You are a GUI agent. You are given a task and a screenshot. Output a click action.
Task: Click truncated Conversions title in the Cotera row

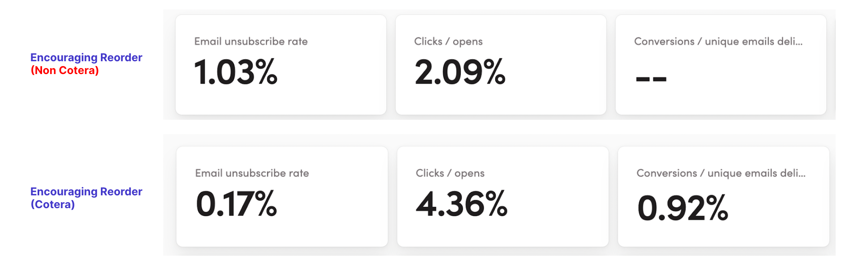(x=721, y=173)
